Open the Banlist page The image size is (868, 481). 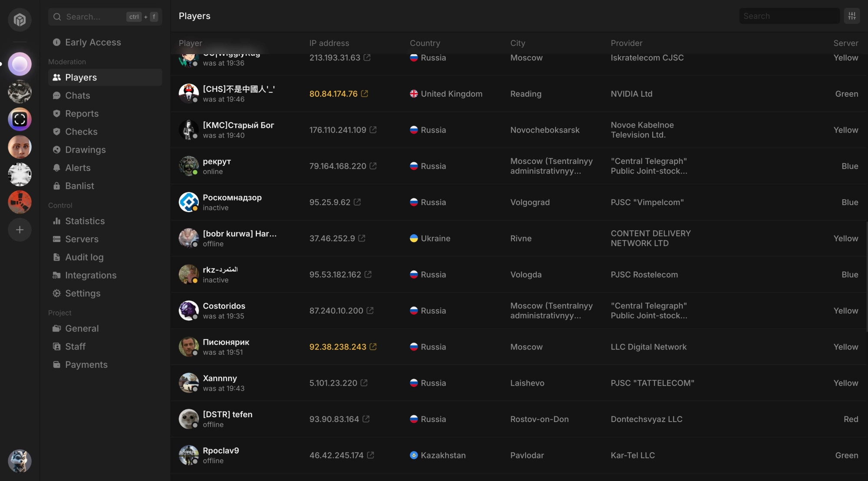[x=79, y=186]
